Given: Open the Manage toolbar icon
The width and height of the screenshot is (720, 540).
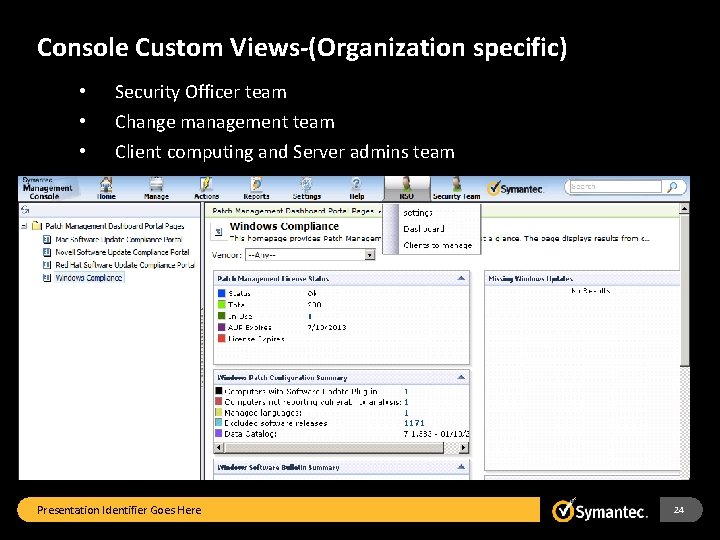Looking at the screenshot, I should click(x=156, y=188).
